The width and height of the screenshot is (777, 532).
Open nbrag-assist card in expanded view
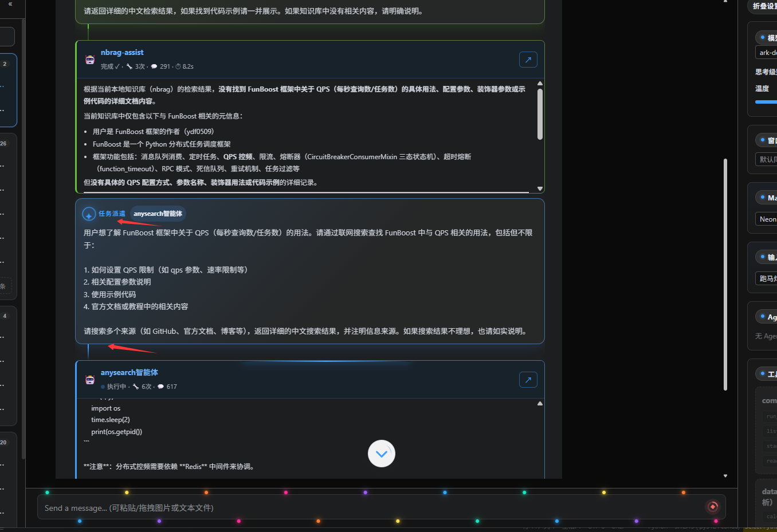tap(528, 60)
